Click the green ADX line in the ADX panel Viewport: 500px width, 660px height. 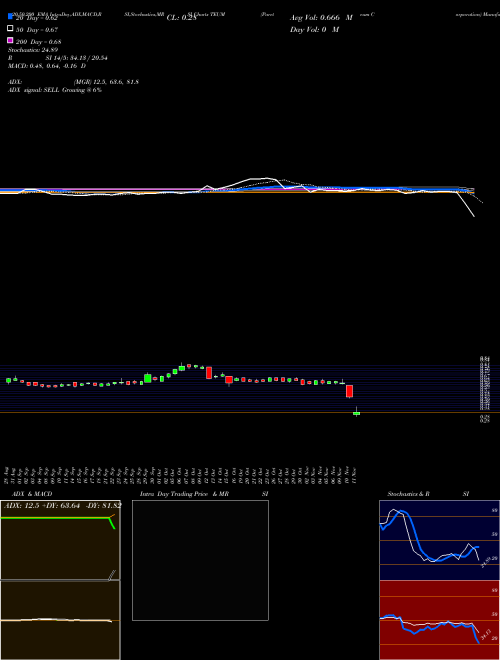coord(58,518)
